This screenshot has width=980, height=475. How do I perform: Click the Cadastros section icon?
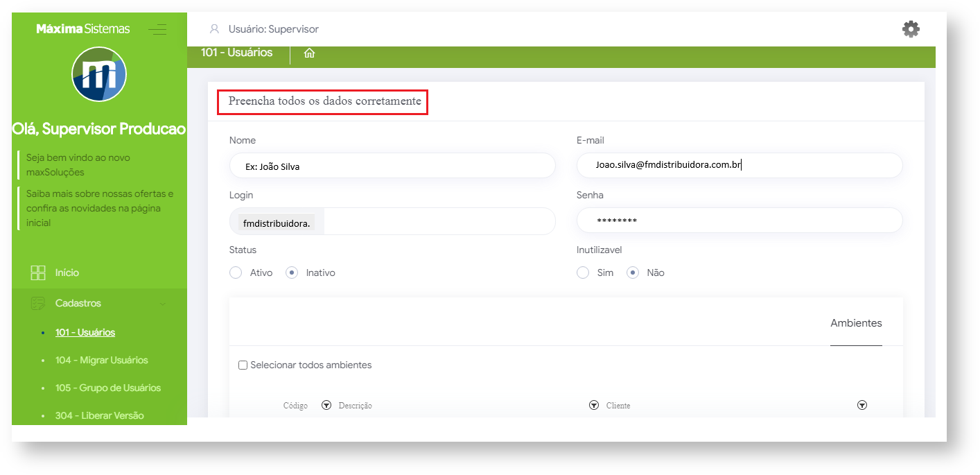click(x=38, y=303)
